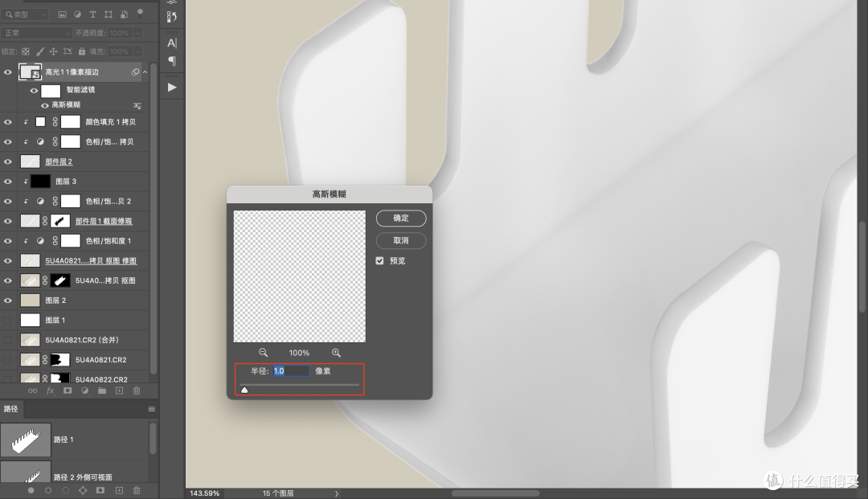Hide the 图层 3 layer
This screenshot has height=499, width=868.
[x=8, y=182]
